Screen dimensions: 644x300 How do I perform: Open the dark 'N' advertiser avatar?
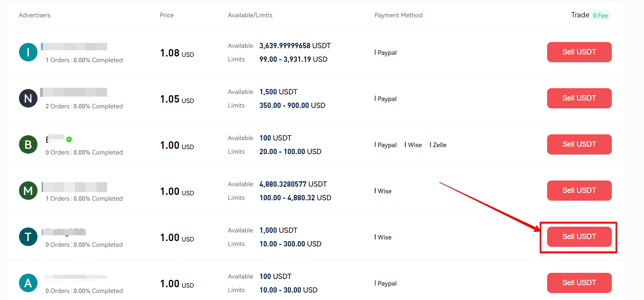[28, 98]
